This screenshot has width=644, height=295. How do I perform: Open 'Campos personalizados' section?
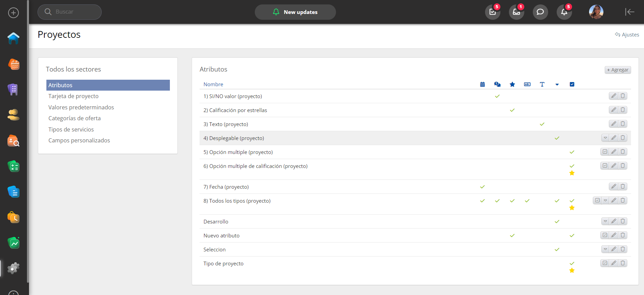point(79,140)
